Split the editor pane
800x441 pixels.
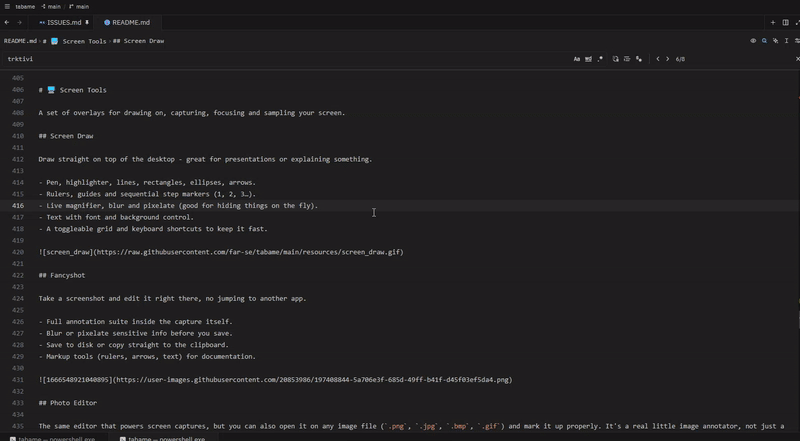785,22
